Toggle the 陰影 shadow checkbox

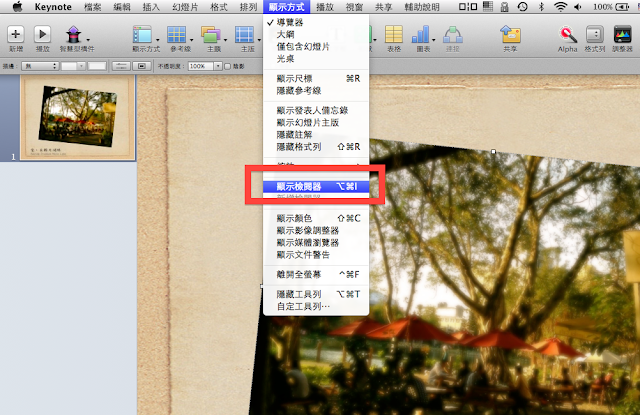228,66
